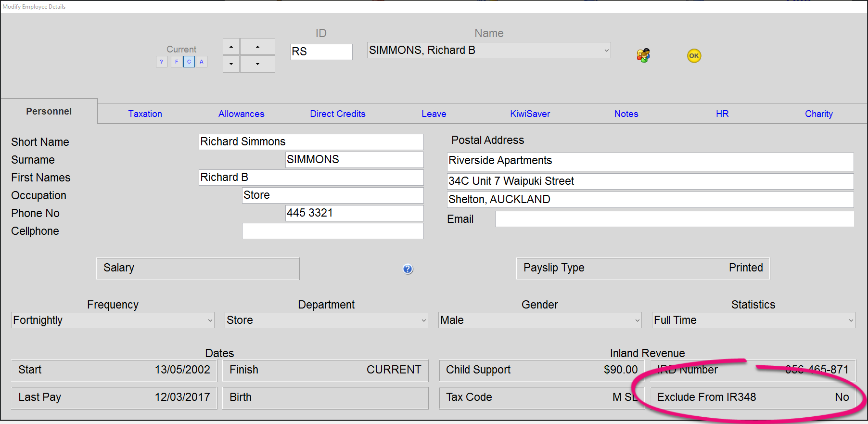Click the Payslip Type Printed button

click(x=643, y=268)
